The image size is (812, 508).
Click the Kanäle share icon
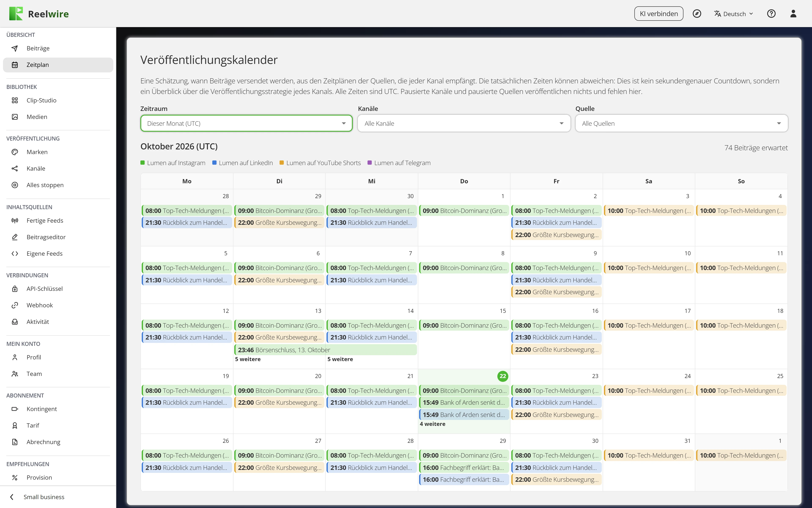pos(15,168)
